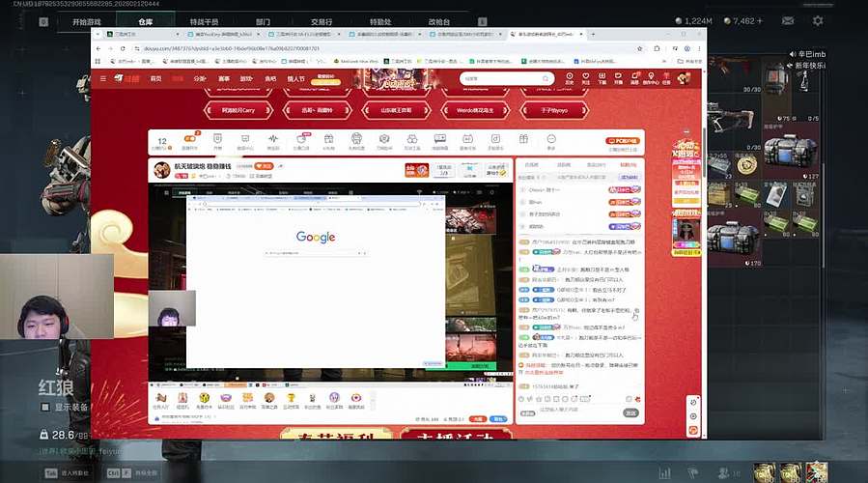Click the streamer avatar beside room title
Image resolution: width=868 pixels, height=483 pixels.
coord(161,170)
